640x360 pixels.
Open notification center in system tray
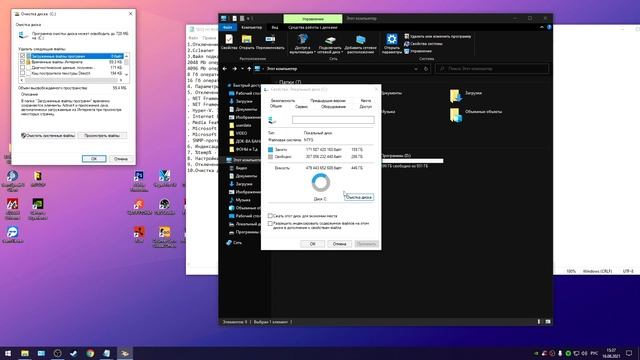click(629, 353)
